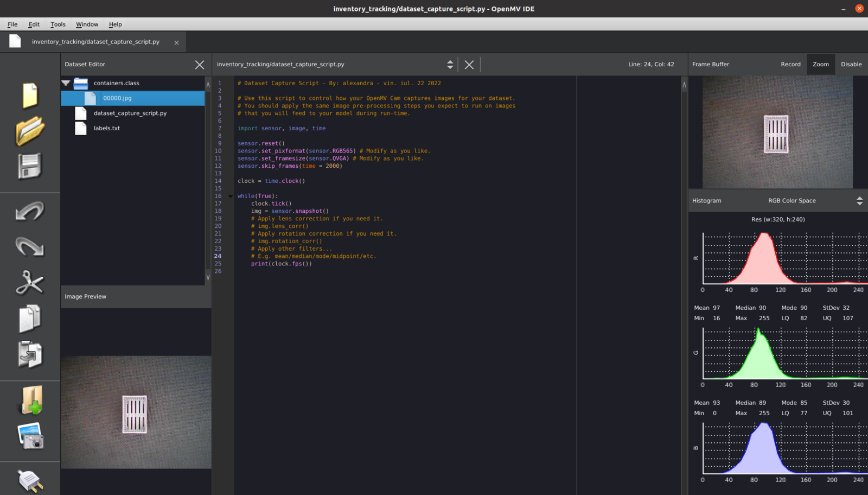Select labels.txt in Dataset Editor
Image resolution: width=868 pixels, height=495 pixels.
(107, 129)
